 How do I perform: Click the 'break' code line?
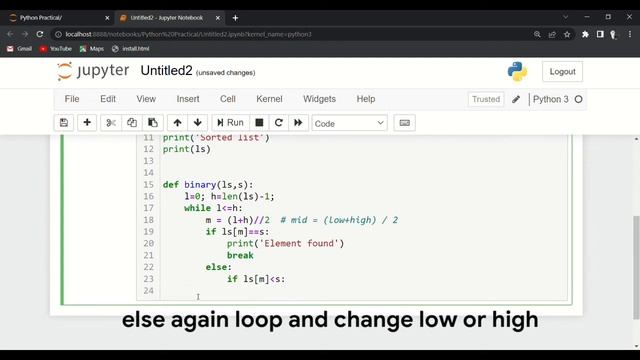click(x=240, y=255)
